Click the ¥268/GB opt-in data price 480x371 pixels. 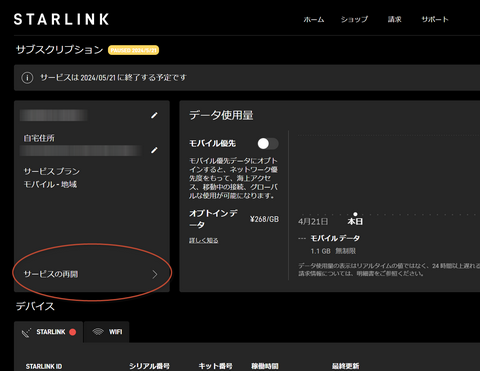[264, 219]
